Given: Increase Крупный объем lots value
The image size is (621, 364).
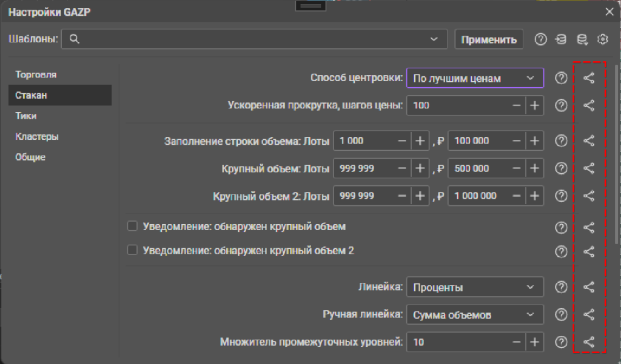Looking at the screenshot, I should pos(420,168).
